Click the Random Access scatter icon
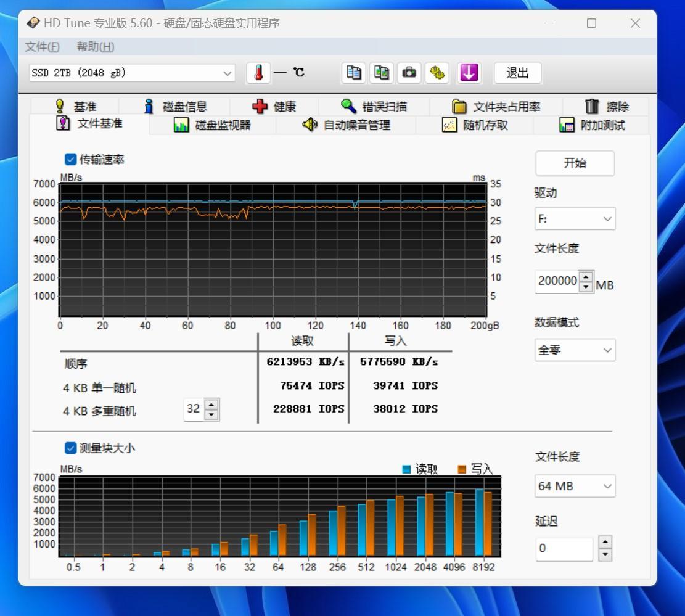The width and height of the screenshot is (685, 616). [449, 125]
